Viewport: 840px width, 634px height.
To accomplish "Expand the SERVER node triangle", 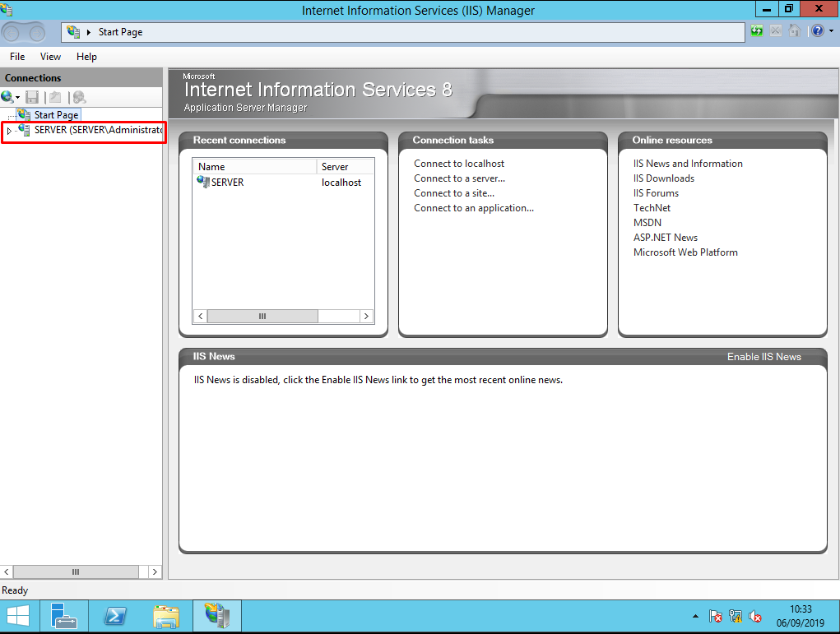I will point(9,130).
